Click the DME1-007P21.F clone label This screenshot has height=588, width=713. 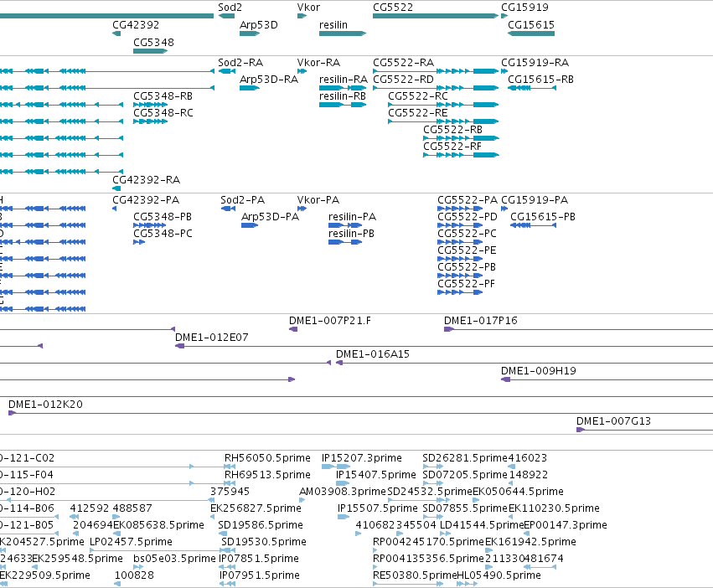pyautogui.click(x=329, y=320)
